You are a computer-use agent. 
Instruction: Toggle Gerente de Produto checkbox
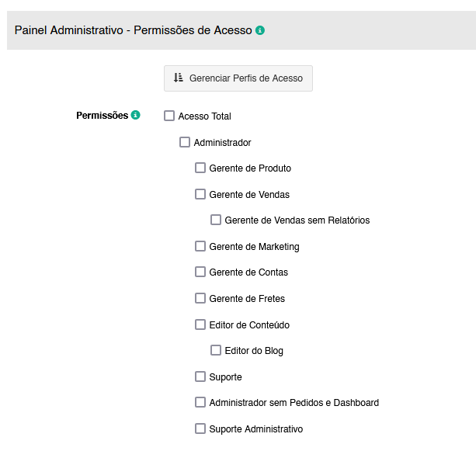pyautogui.click(x=200, y=168)
